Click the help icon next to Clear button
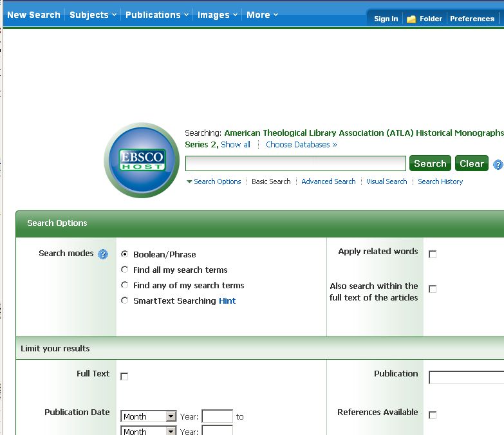 pyautogui.click(x=498, y=165)
